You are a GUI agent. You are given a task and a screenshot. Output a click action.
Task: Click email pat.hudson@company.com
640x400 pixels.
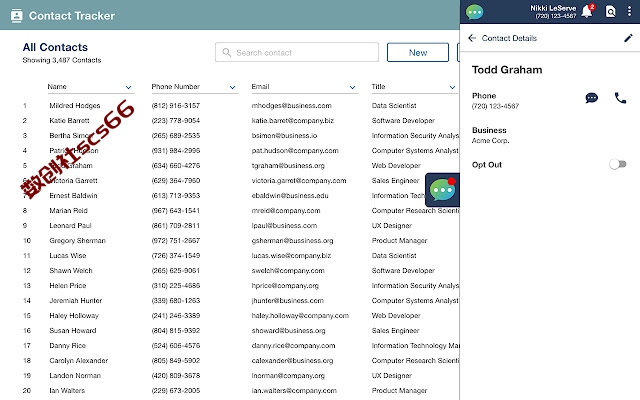pos(295,151)
